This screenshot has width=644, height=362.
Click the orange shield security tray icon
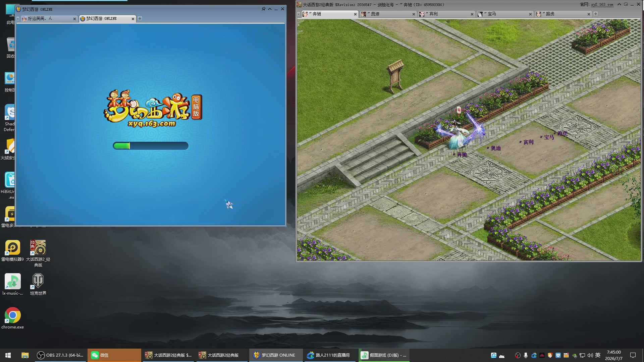click(x=550, y=355)
